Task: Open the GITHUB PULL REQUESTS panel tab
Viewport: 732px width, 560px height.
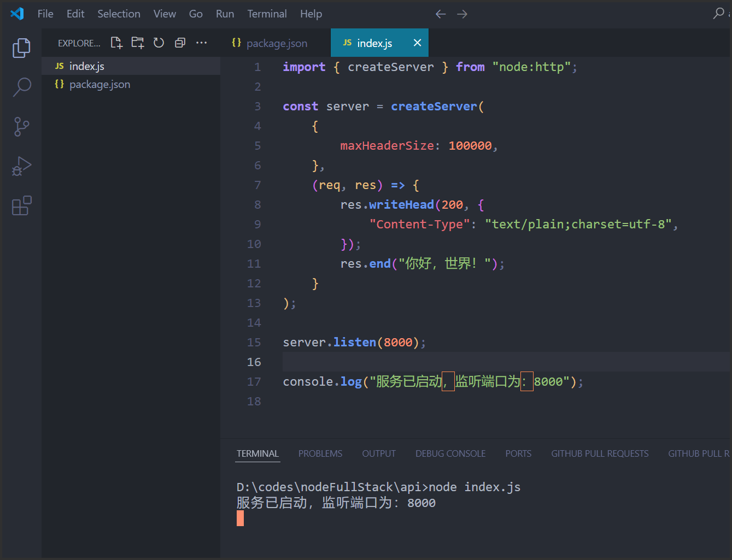Action: coord(600,453)
